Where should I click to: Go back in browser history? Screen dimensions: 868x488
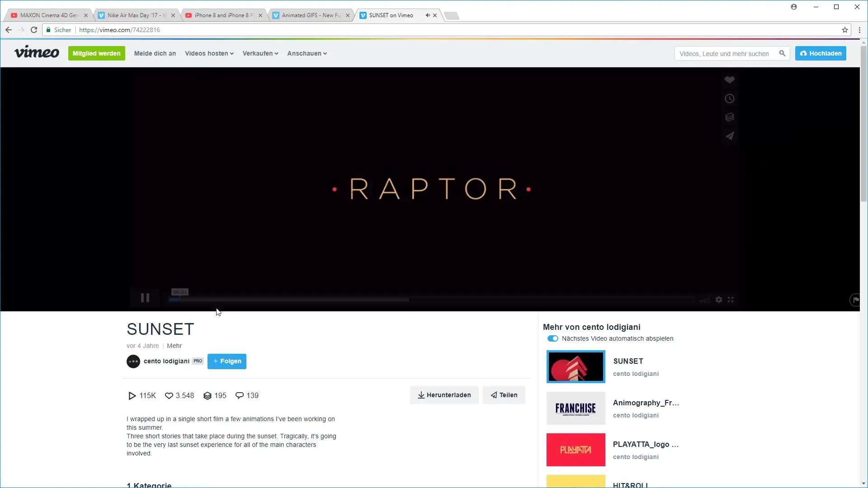9,30
